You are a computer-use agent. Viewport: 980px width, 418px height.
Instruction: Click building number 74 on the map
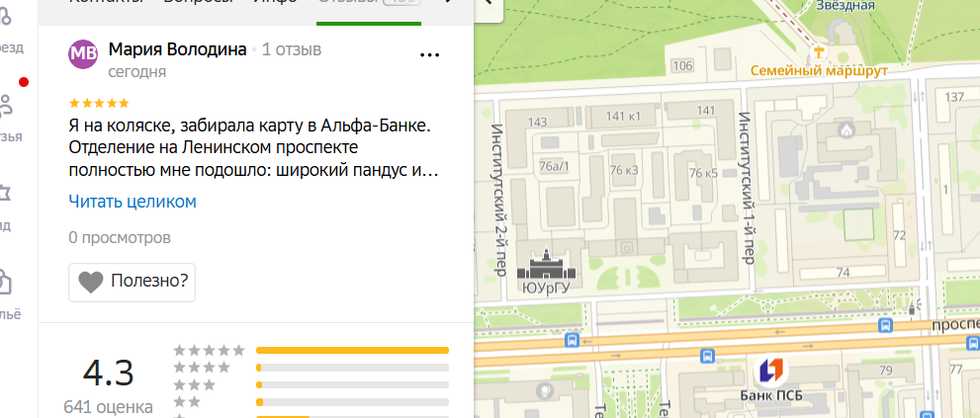click(x=844, y=273)
